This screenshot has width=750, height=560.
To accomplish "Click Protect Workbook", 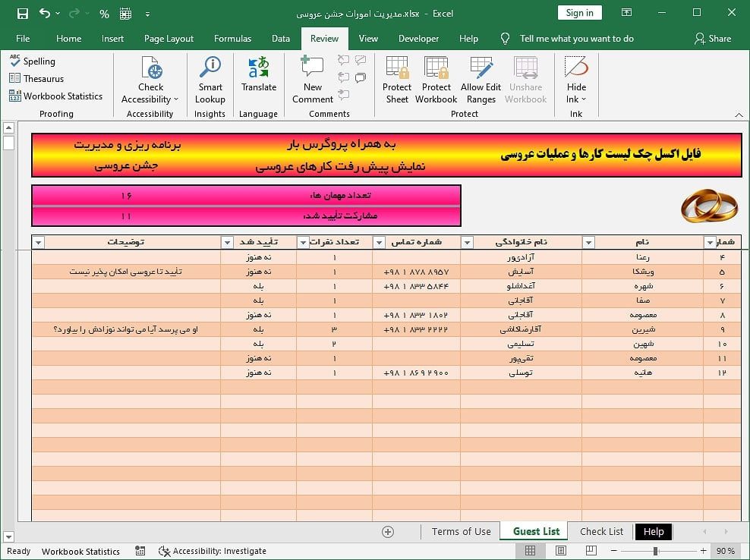I will (x=436, y=80).
